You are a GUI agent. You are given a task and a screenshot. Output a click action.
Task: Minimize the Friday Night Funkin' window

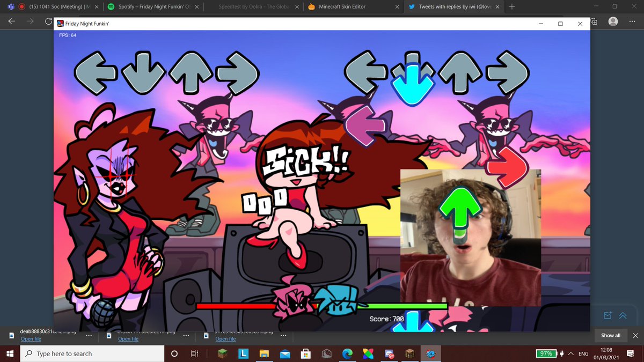541,24
